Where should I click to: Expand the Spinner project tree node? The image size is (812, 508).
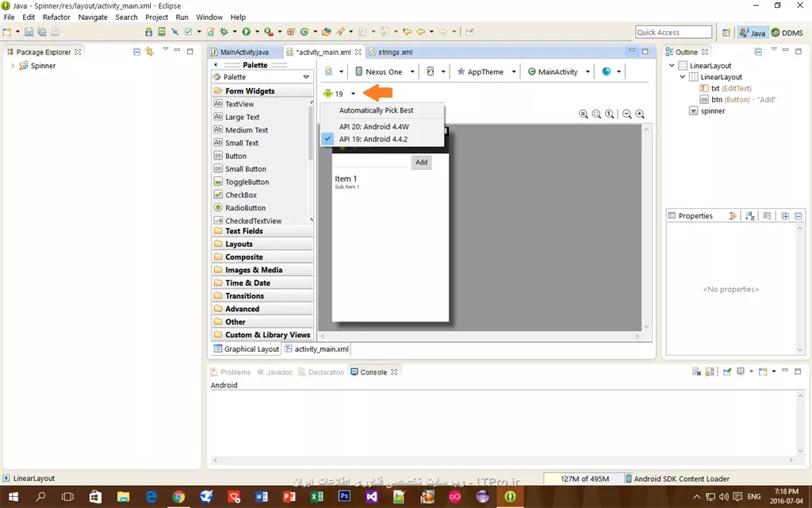tap(13, 66)
